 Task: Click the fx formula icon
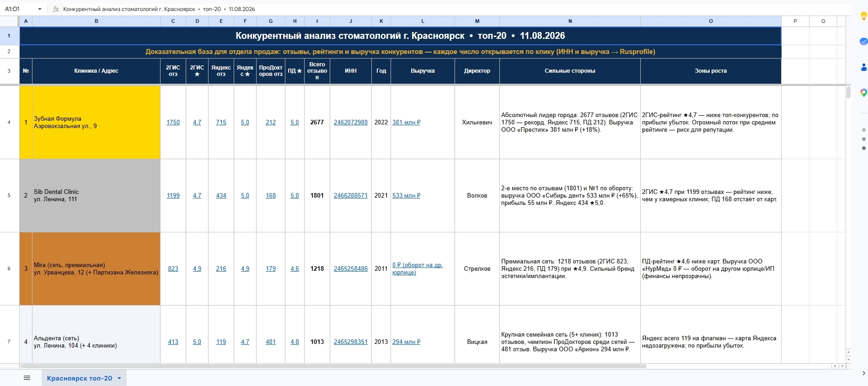pos(56,9)
